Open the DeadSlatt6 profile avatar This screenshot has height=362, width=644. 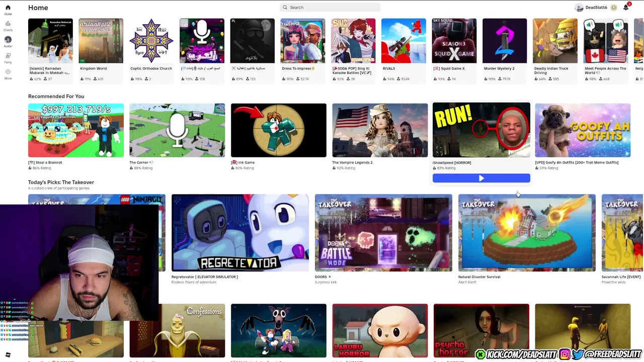579,8
